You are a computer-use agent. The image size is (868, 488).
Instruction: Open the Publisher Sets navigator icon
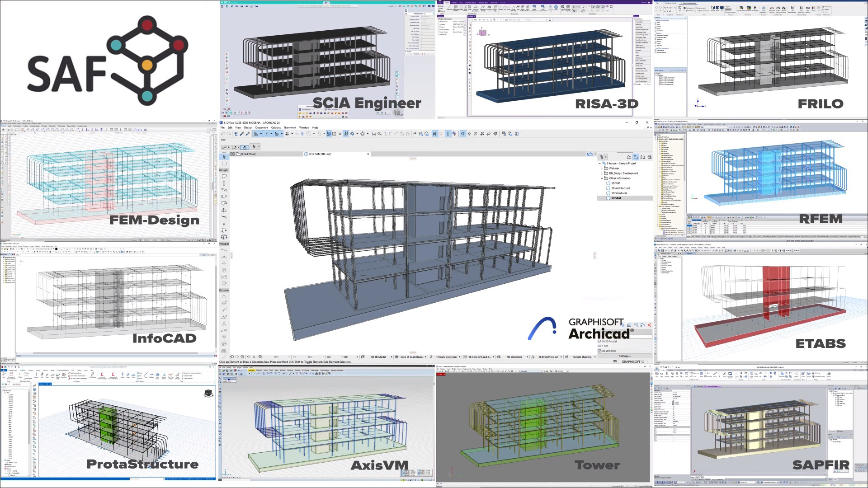point(649,157)
